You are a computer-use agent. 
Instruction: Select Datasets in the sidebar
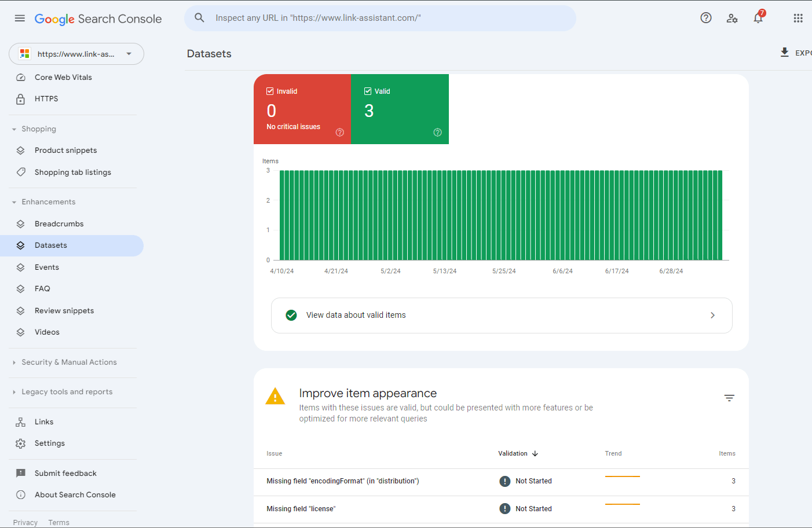[x=72, y=245]
